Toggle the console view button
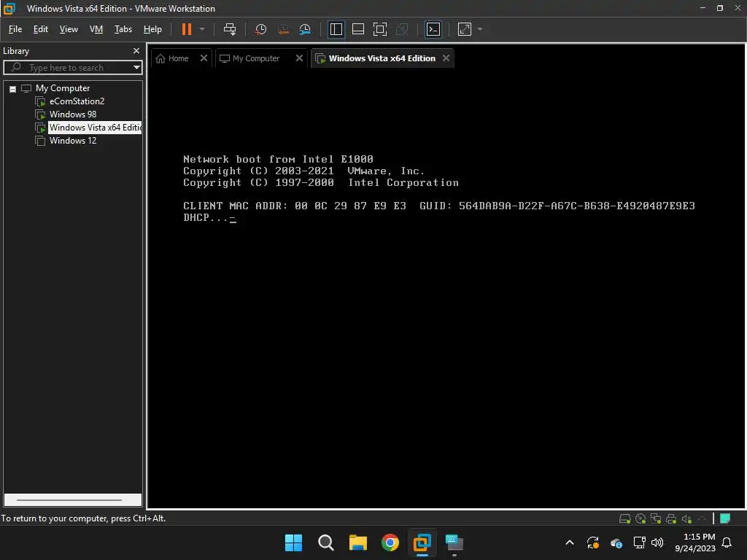 [433, 29]
